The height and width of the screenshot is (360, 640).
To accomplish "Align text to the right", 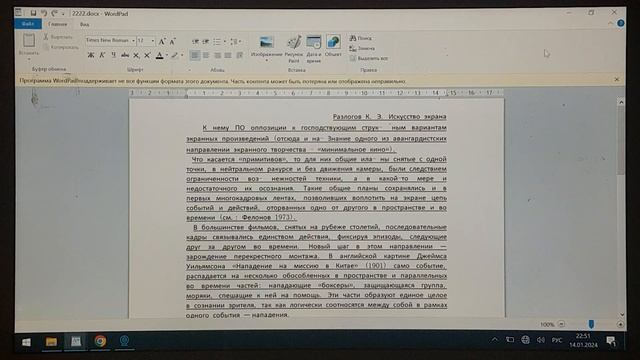I will pos(217,55).
